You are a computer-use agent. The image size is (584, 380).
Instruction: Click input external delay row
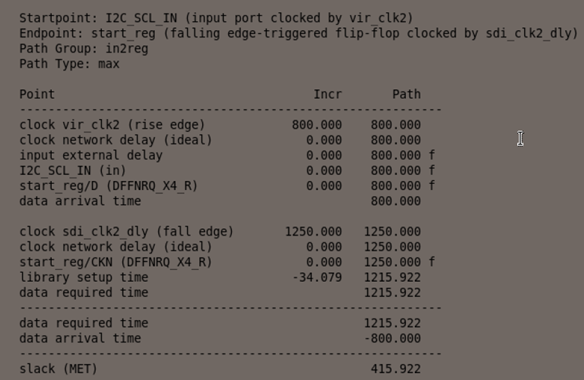[x=227, y=155]
